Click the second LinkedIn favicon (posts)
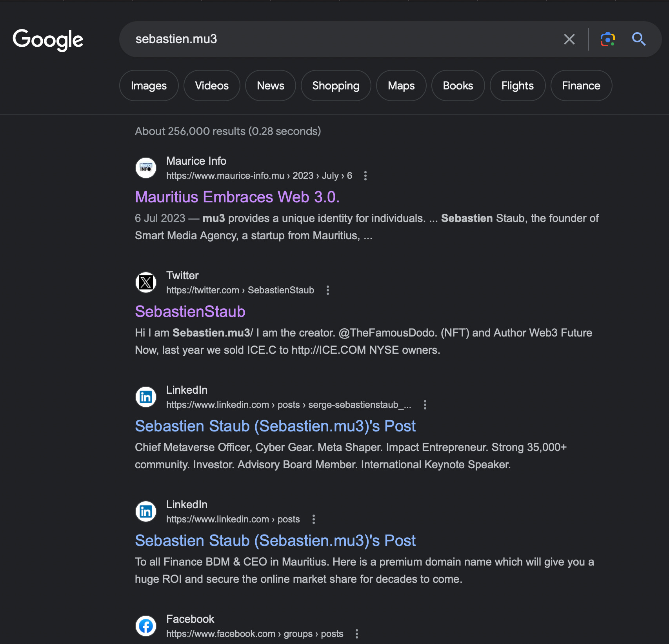The width and height of the screenshot is (669, 644). (146, 511)
